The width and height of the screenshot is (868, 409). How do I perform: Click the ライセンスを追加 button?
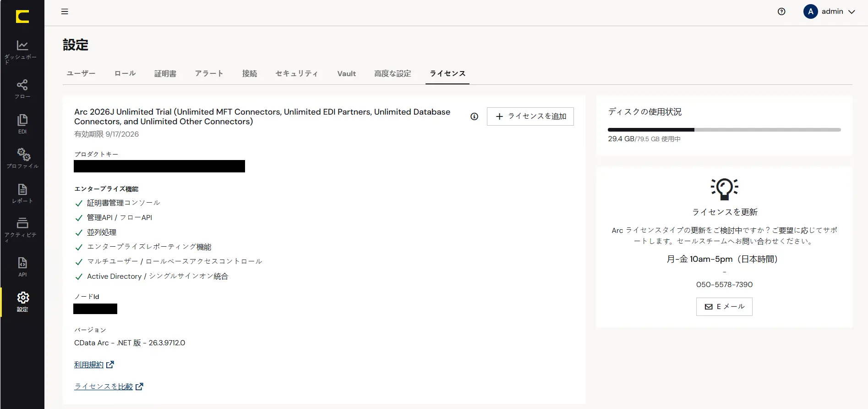tap(530, 116)
